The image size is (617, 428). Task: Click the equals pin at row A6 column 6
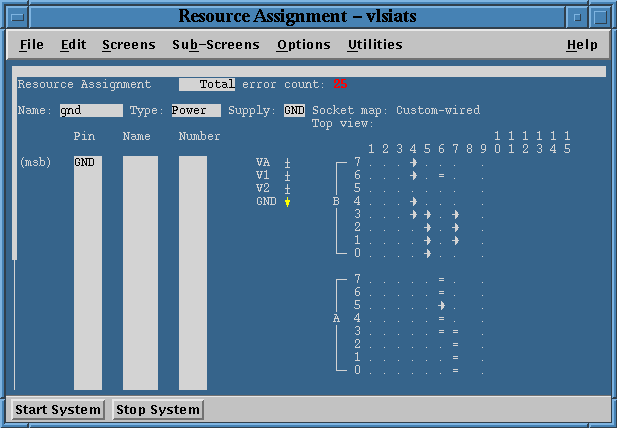click(x=442, y=292)
